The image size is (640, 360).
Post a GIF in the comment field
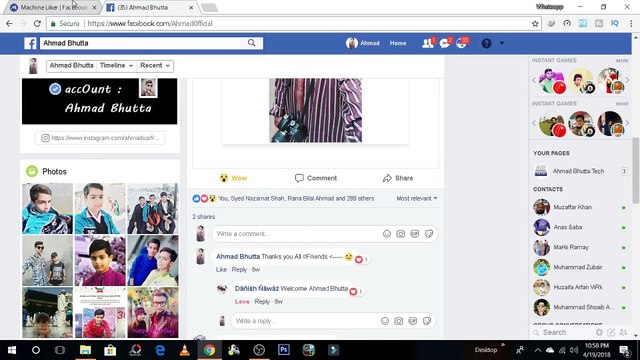(415, 234)
